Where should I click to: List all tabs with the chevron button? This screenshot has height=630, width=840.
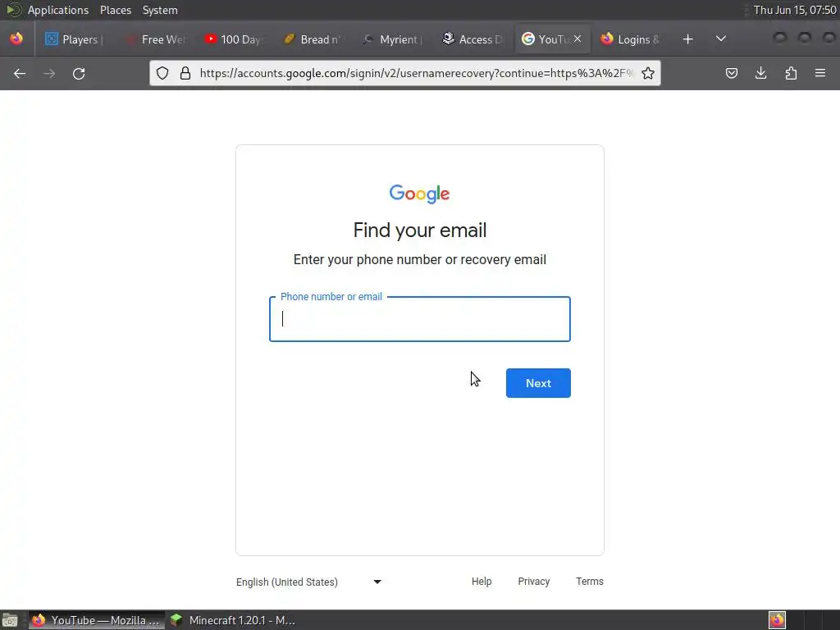click(721, 39)
